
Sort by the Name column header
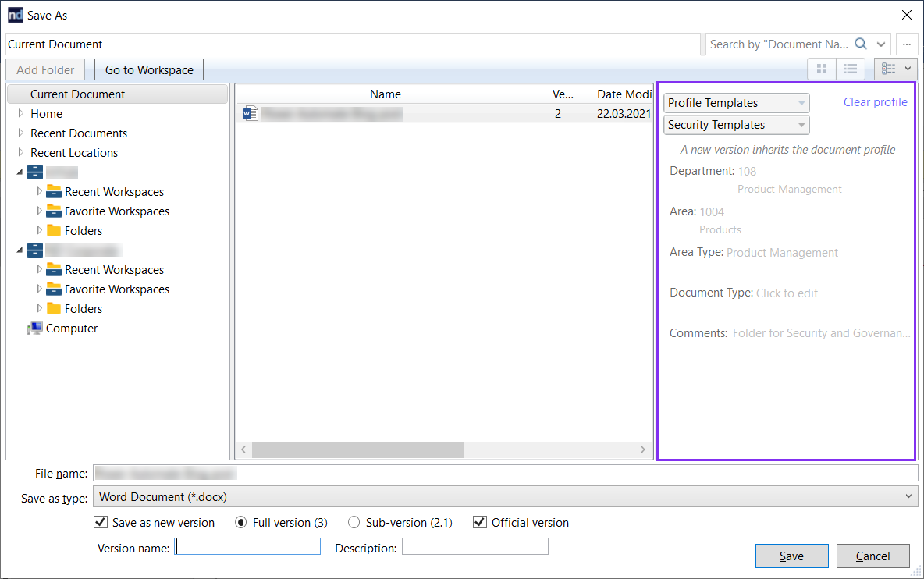385,94
